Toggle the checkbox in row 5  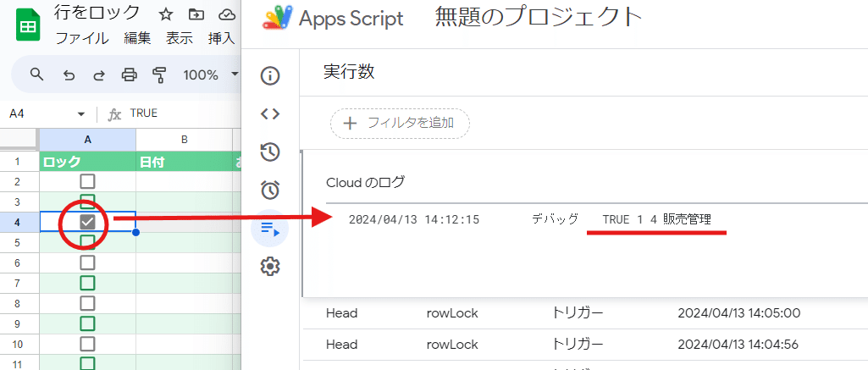pos(87,240)
